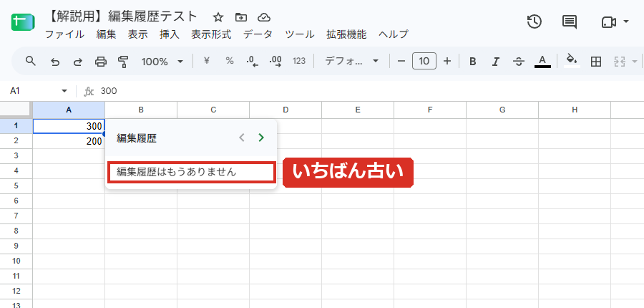Increase decimal places

coord(275,62)
